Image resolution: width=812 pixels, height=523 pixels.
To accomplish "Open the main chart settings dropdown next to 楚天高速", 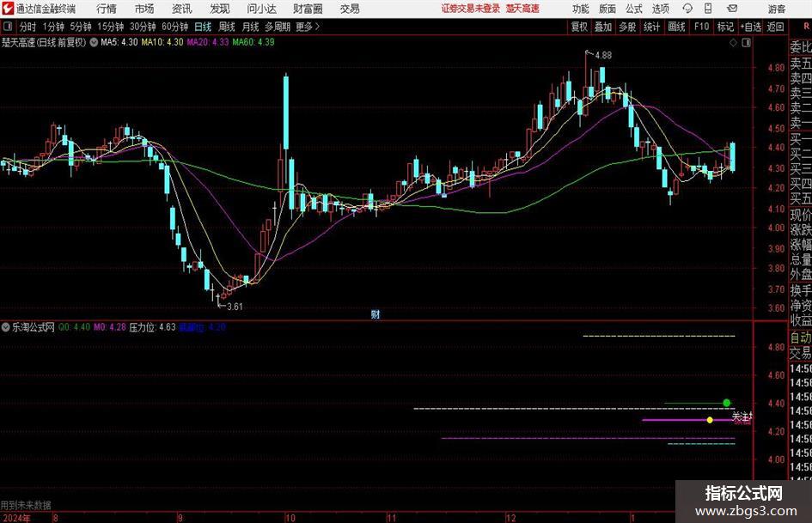I will click(x=94, y=42).
